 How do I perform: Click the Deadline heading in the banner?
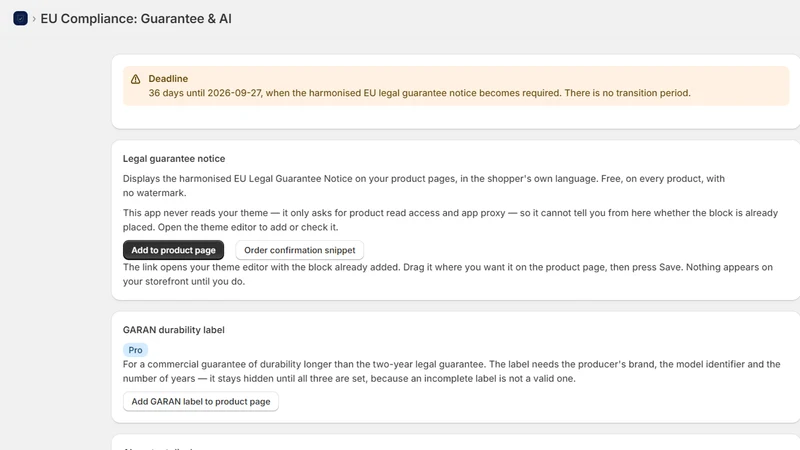coord(168,79)
